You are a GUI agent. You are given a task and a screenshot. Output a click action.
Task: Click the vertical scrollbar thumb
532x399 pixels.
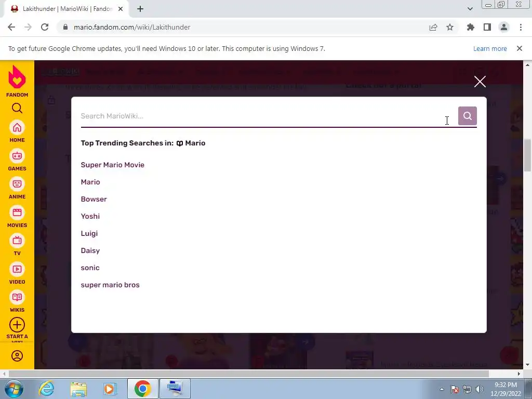pyautogui.click(x=527, y=155)
